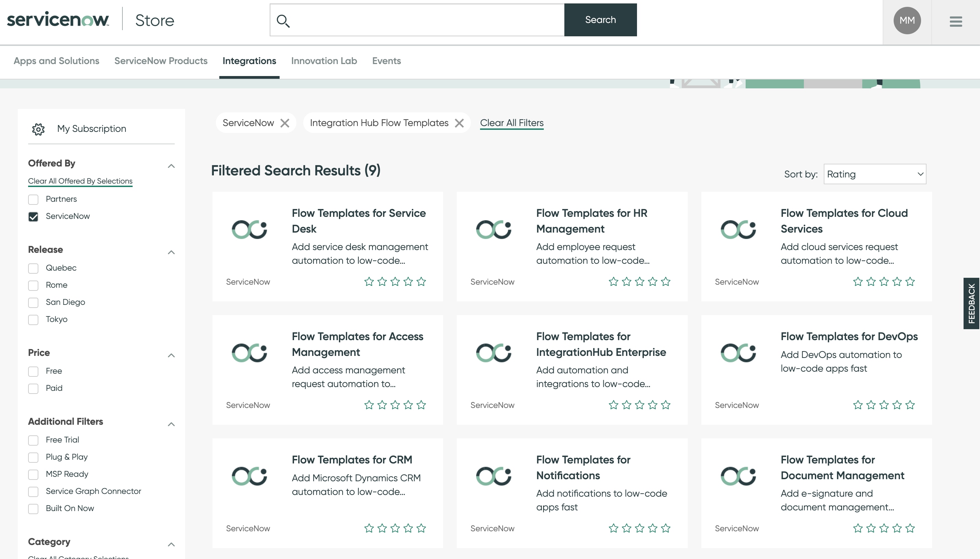Open the Sort by Rating dropdown

coord(875,174)
